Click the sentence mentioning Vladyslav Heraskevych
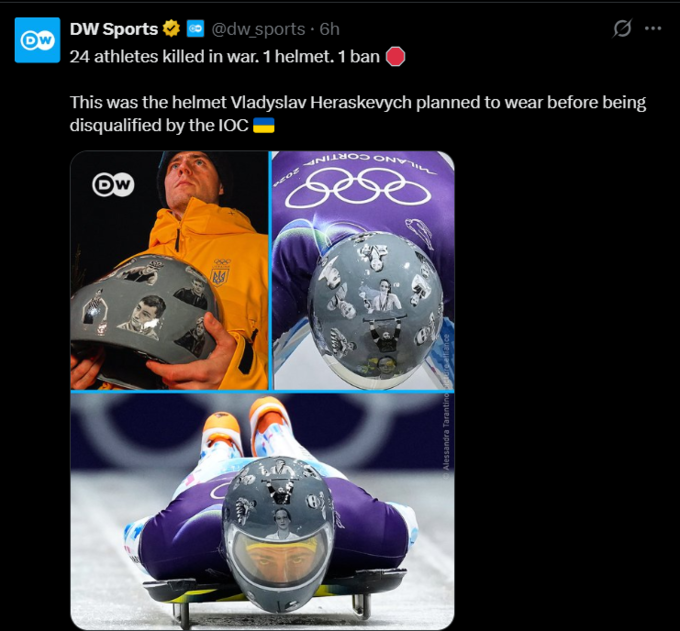 coord(358,103)
